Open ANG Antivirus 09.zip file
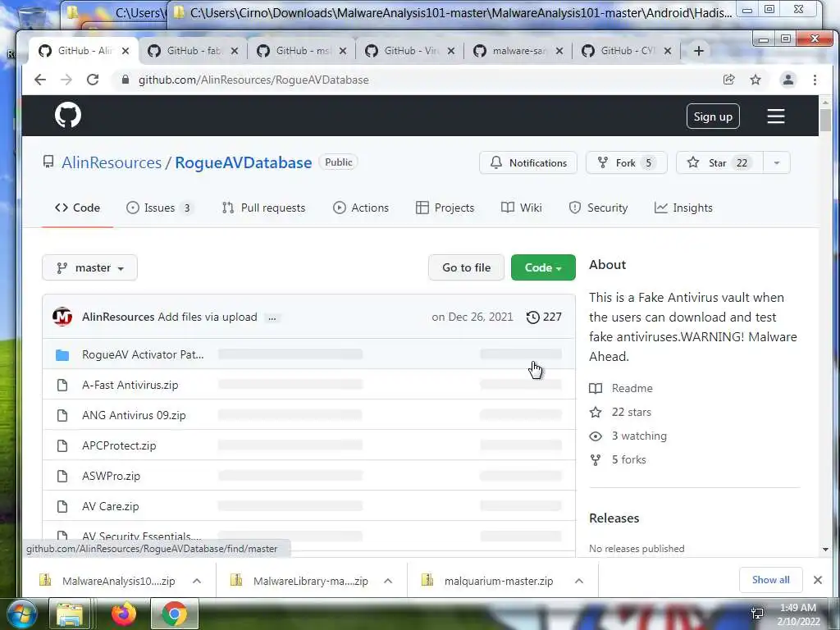This screenshot has width=840, height=630. pos(134,415)
